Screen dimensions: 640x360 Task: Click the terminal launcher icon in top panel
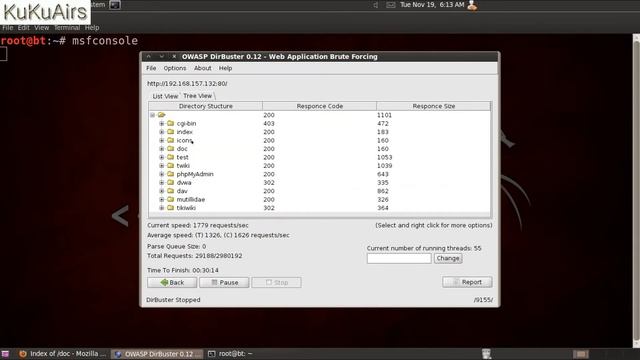click(115, 5)
